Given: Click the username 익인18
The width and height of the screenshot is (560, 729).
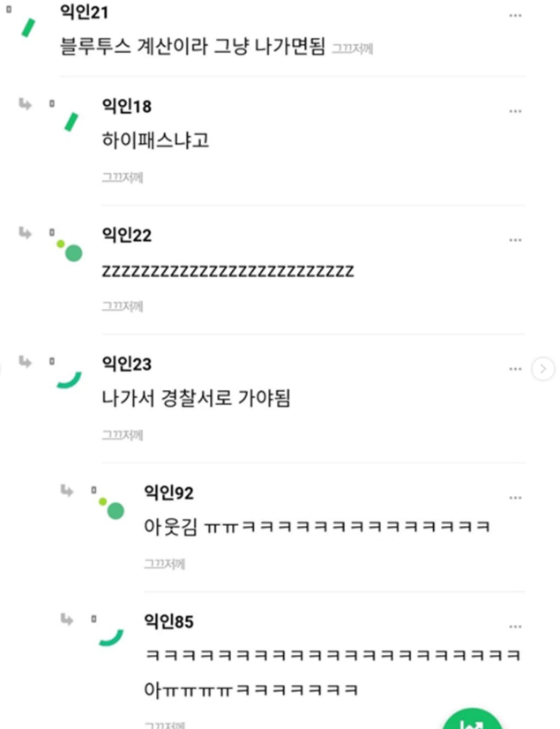Looking at the screenshot, I should pyautogui.click(x=126, y=106).
